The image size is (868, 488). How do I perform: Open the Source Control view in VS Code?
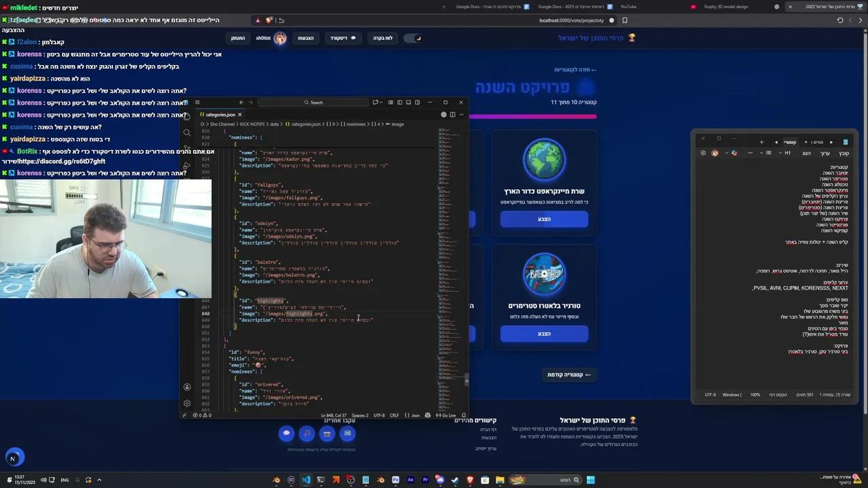pos(187,149)
